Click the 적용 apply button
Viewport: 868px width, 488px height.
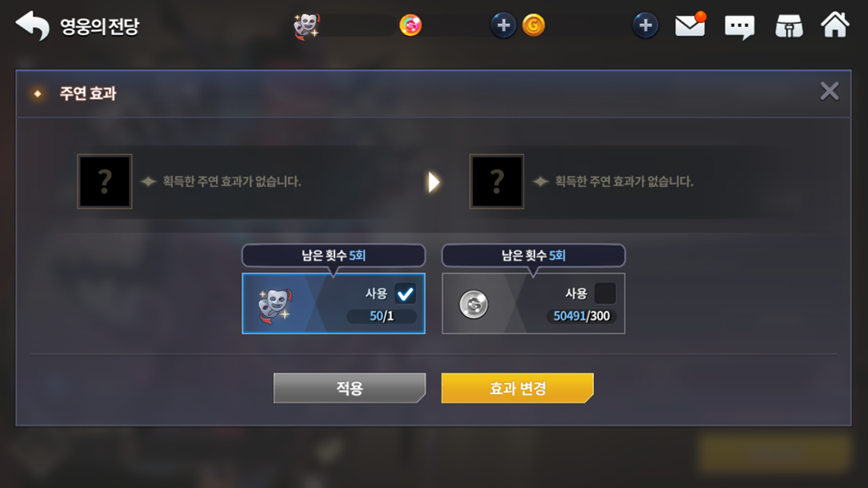coord(350,388)
